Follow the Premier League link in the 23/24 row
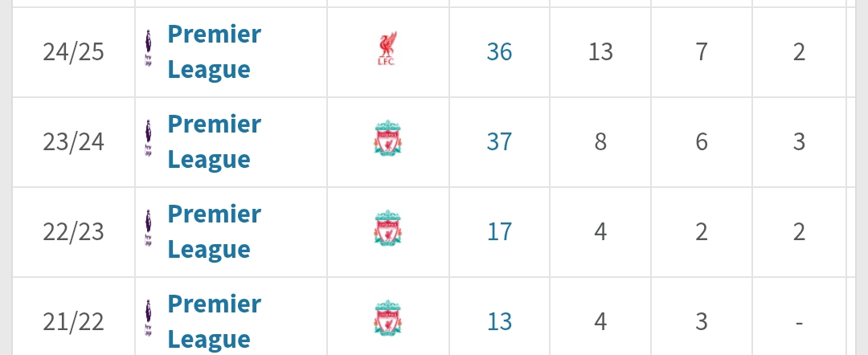Viewport: 868px width, 355px height. [x=214, y=142]
